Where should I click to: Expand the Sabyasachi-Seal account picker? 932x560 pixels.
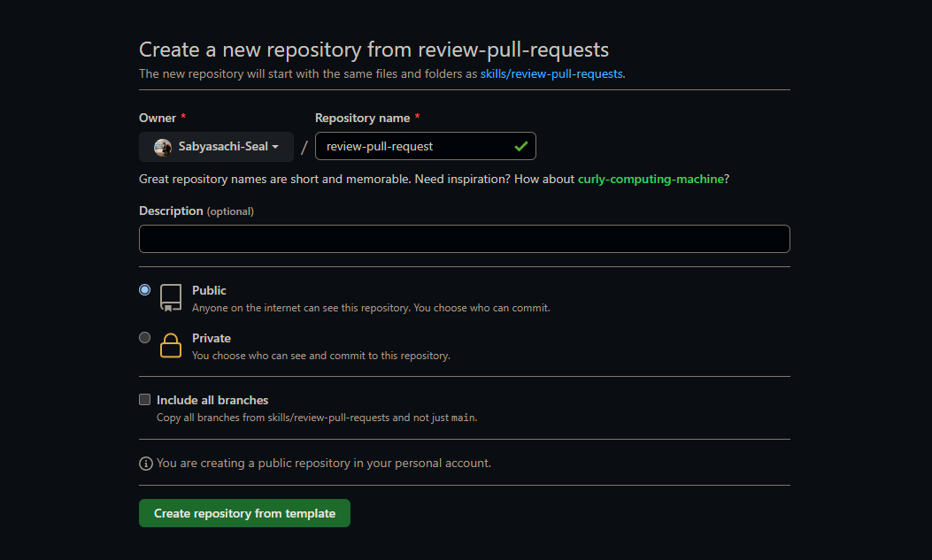[216, 146]
